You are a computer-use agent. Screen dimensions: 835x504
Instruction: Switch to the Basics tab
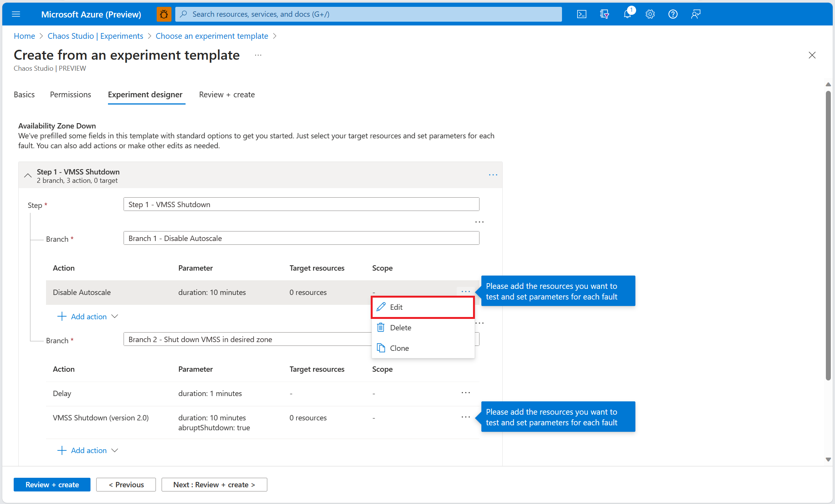click(x=24, y=95)
